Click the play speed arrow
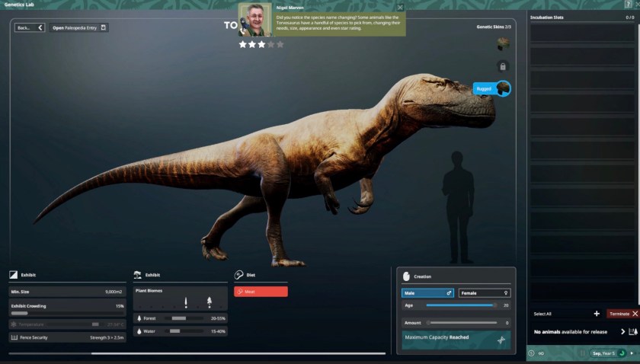640x364 pixels. [632, 353]
